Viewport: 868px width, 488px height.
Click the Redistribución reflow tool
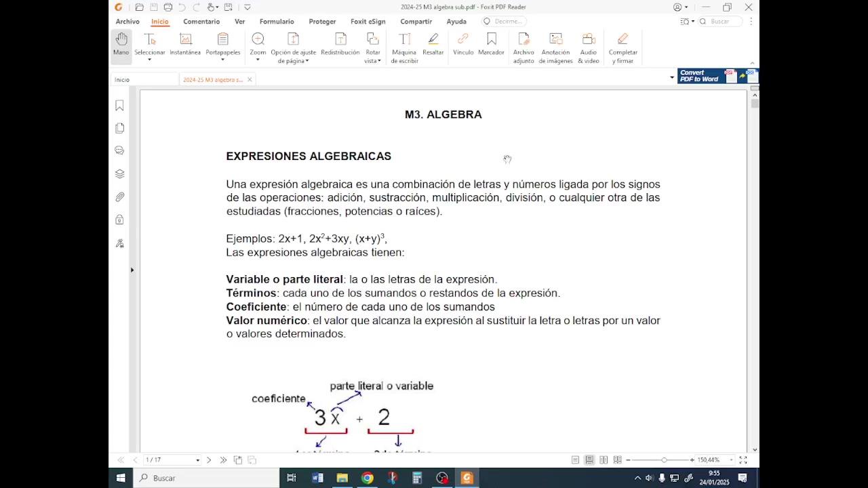point(340,44)
